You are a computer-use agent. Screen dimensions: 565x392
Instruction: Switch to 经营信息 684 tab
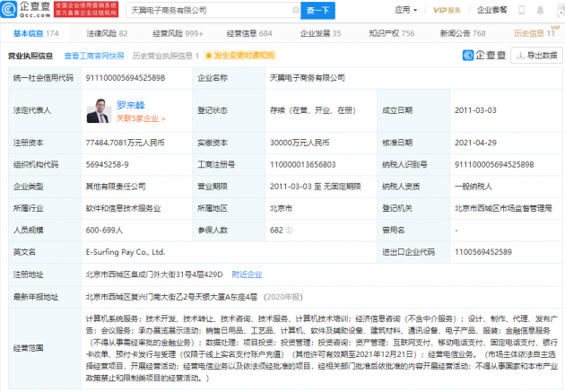pyautogui.click(x=249, y=33)
